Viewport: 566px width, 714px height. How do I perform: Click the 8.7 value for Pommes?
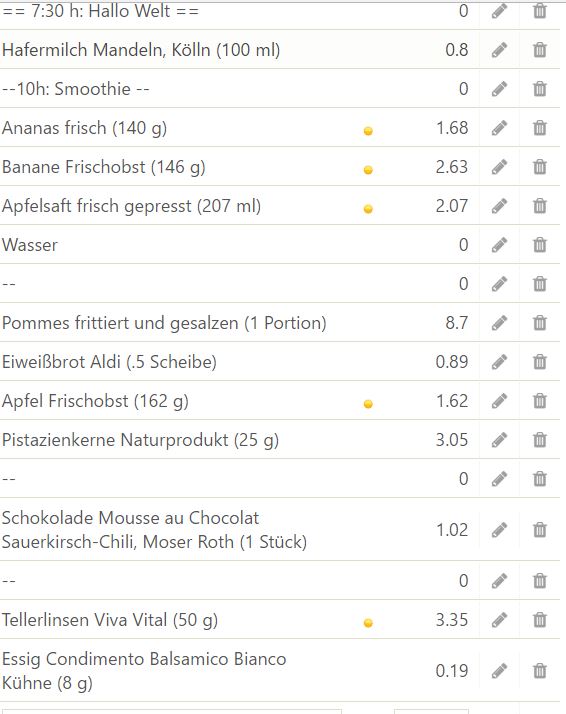457,323
